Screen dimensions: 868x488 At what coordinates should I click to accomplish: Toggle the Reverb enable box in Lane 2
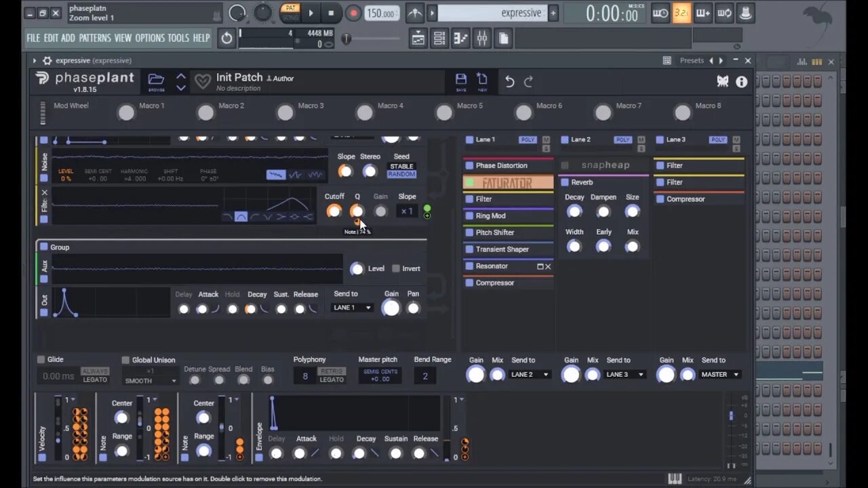(x=565, y=182)
